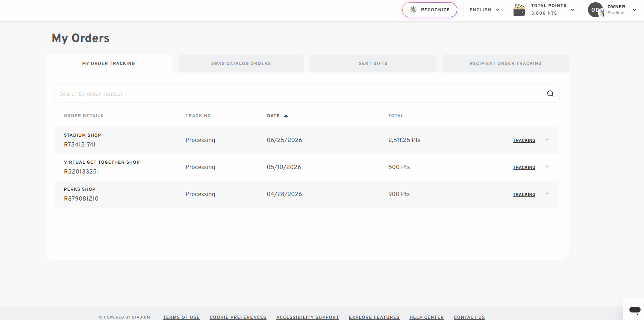The height and width of the screenshot is (320, 644).
Task: Click Tracking link for order R879081210
Action: [524, 195]
